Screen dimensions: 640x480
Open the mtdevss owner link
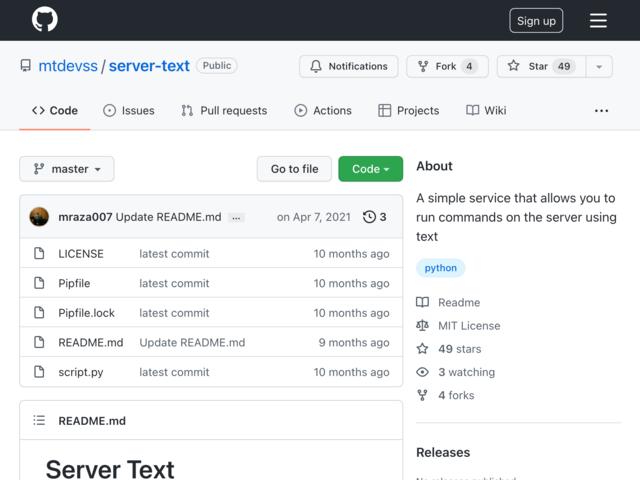pos(68,66)
